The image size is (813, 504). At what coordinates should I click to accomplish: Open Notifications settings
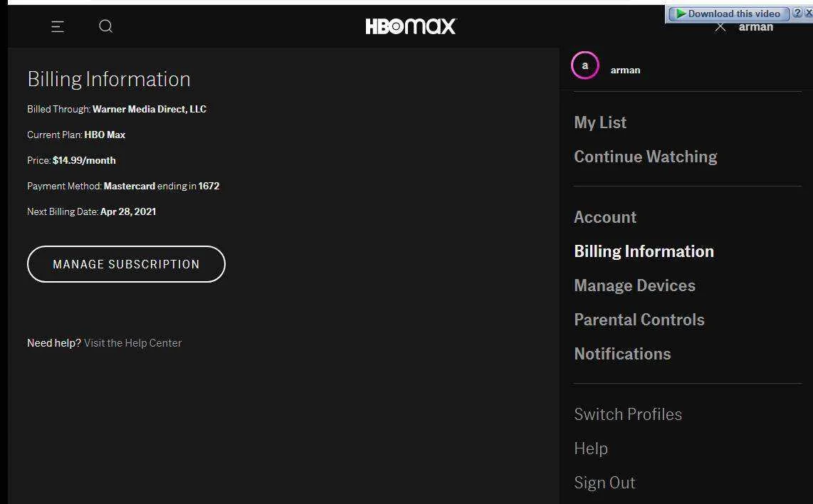[x=622, y=354]
